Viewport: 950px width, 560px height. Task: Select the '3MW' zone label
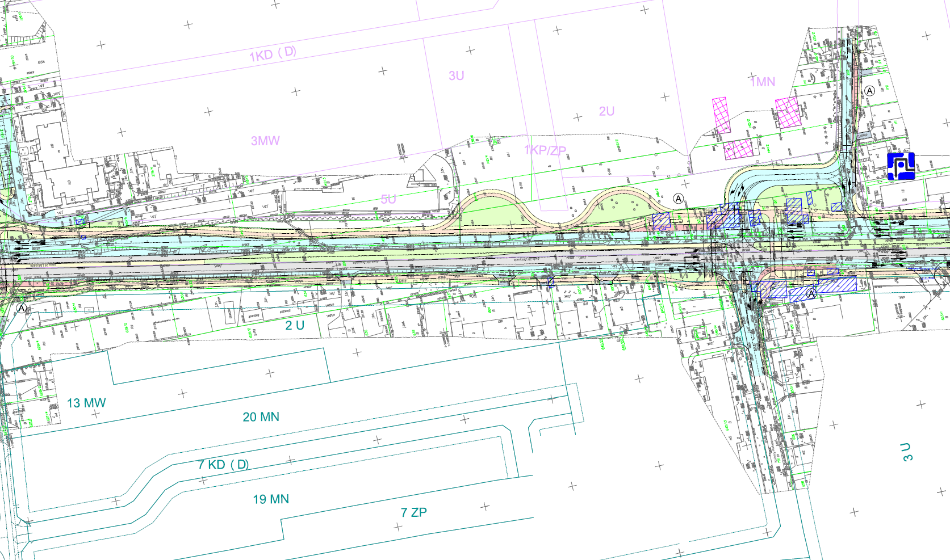pos(265,141)
